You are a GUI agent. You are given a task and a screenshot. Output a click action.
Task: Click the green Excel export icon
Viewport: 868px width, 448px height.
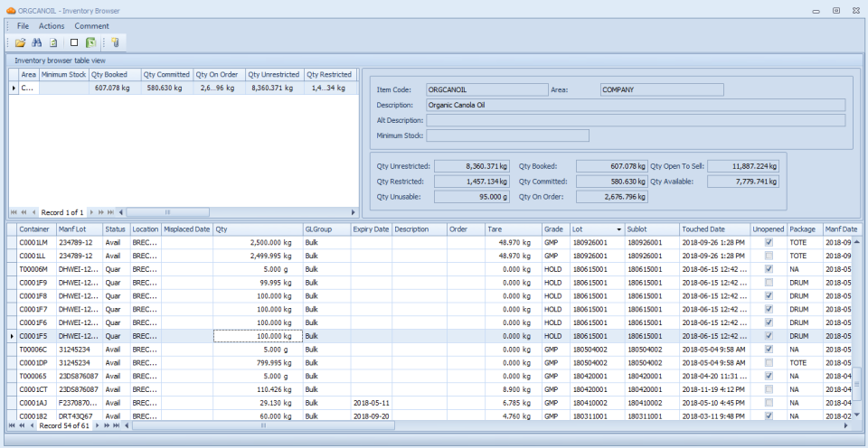click(90, 42)
